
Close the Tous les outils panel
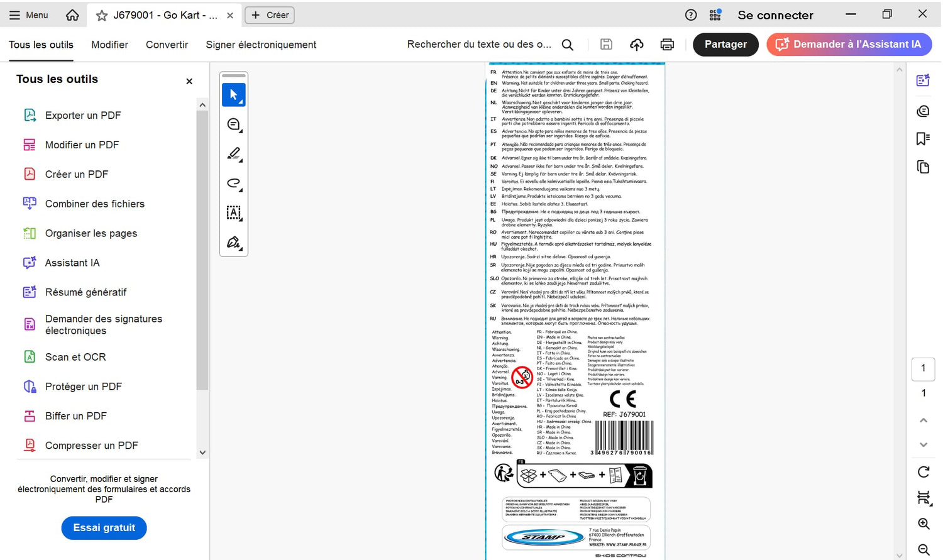(x=189, y=81)
